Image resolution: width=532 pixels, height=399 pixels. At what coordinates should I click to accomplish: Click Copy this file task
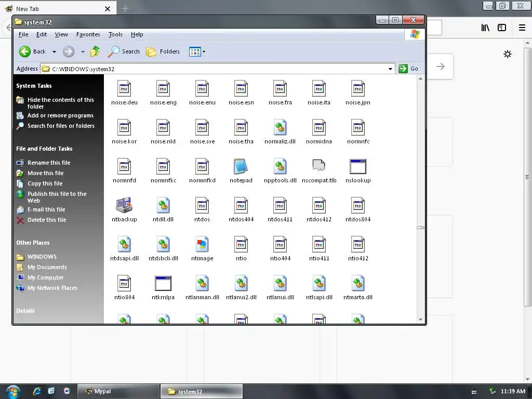[45, 183]
